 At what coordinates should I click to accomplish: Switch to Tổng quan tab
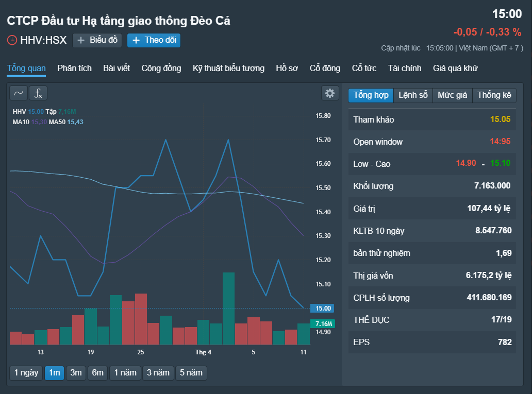[x=26, y=68]
